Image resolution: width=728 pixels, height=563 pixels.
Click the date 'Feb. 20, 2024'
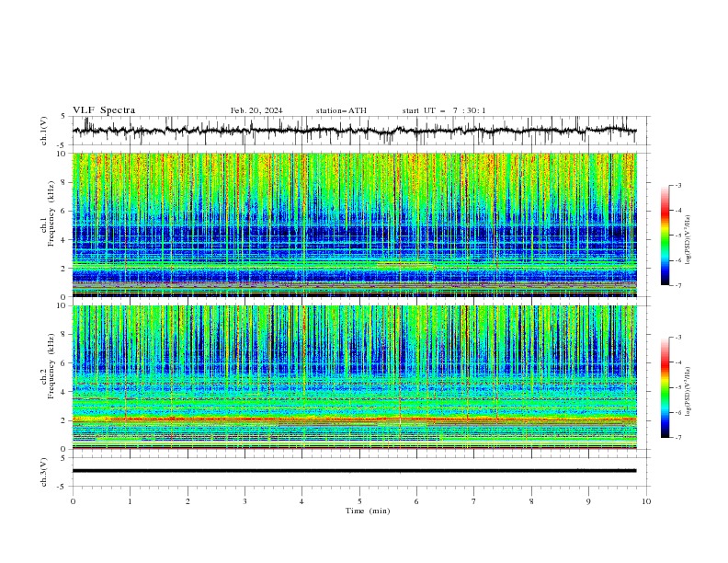pos(256,110)
